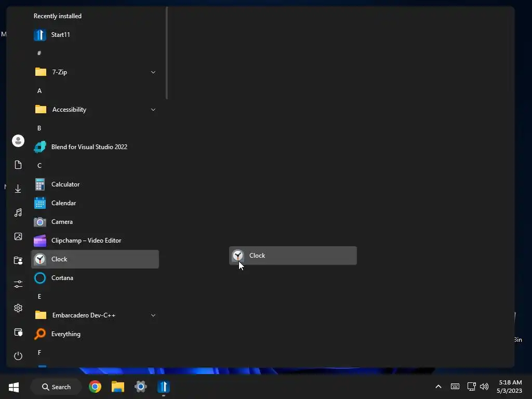Open Music from the Start sidebar
The width and height of the screenshot is (532, 399).
(x=18, y=212)
